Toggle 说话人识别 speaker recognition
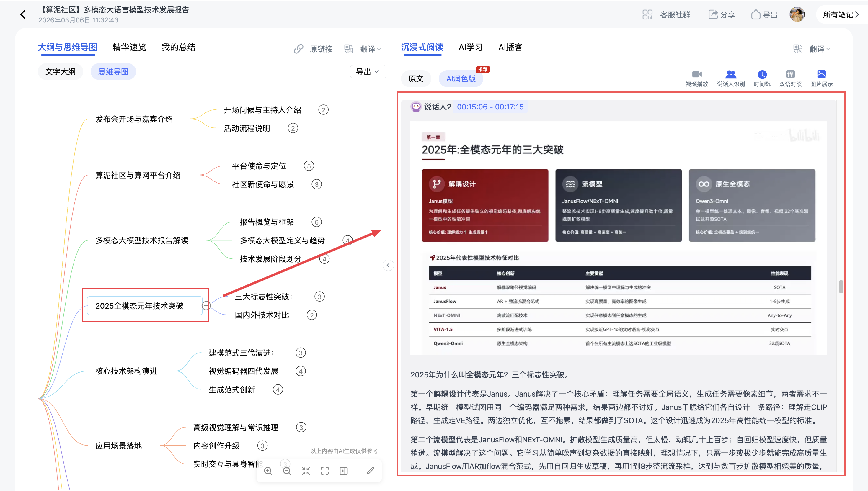 pyautogui.click(x=731, y=78)
